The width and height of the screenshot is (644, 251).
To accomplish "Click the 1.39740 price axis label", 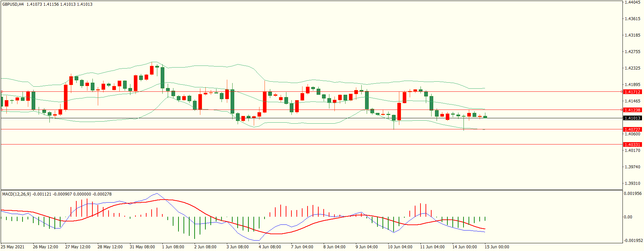I will [632, 167].
